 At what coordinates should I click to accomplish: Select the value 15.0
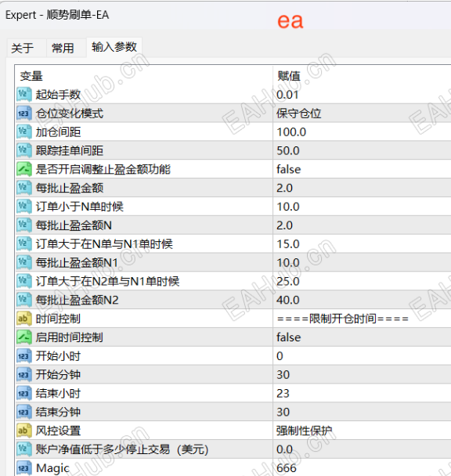click(288, 244)
